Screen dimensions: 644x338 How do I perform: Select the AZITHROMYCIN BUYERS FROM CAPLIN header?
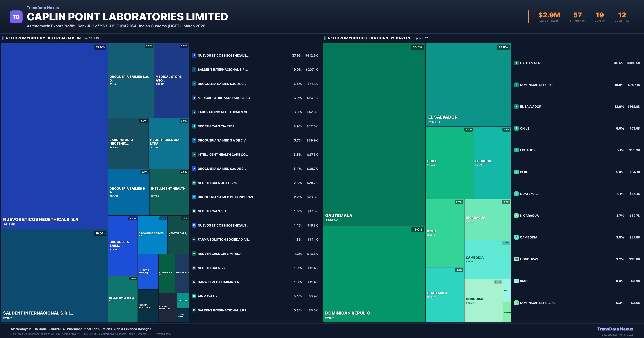coord(43,38)
